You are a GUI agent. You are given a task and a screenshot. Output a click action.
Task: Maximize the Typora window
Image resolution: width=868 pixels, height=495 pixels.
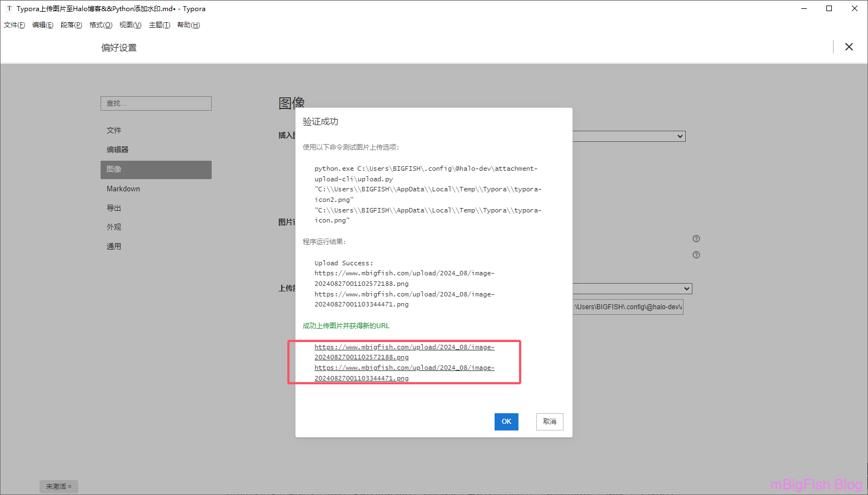coord(829,8)
